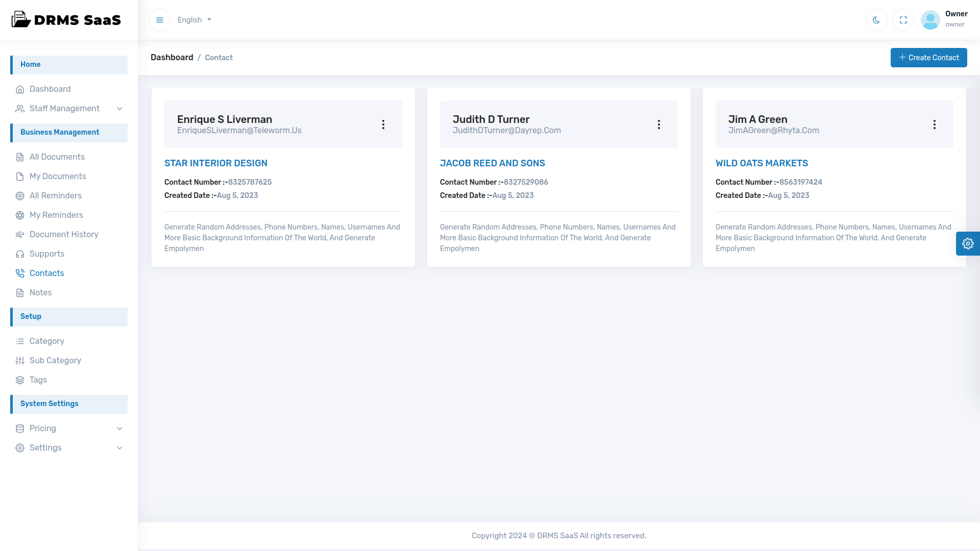Screen dimensions: 980x551
Task: Open STAR INTERIOR DESIGN contact link
Action: coord(216,163)
